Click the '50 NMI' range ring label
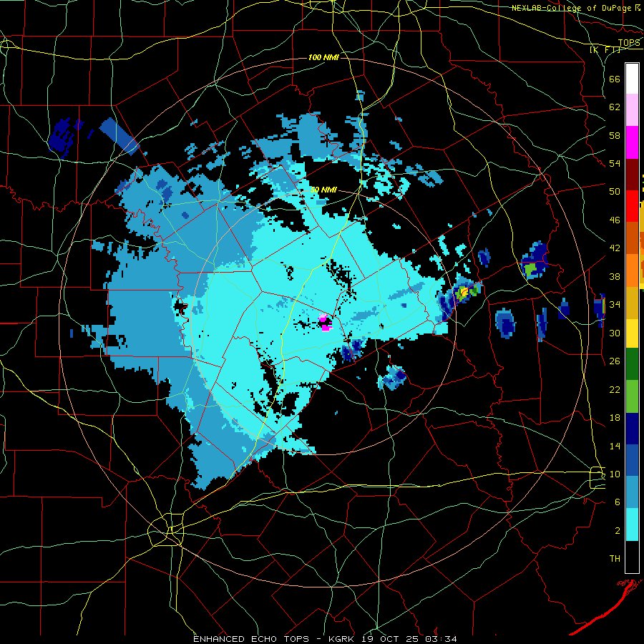Viewport: 644px width, 644px height. pyautogui.click(x=323, y=190)
